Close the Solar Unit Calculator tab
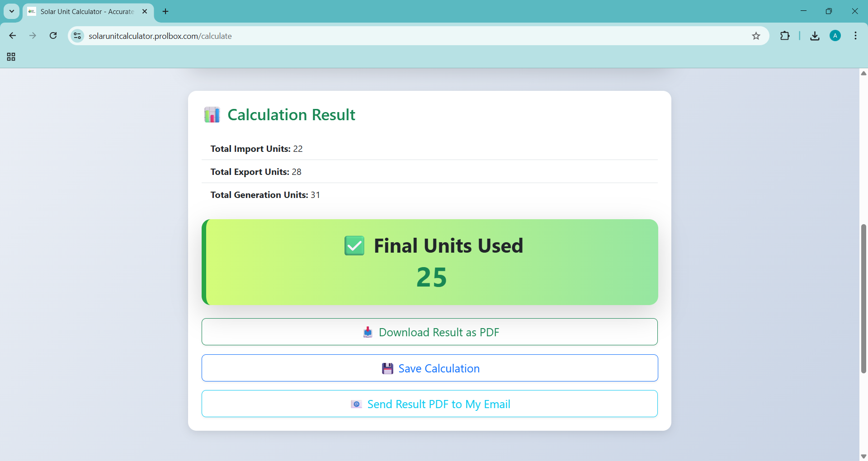The image size is (868, 461). point(145,12)
